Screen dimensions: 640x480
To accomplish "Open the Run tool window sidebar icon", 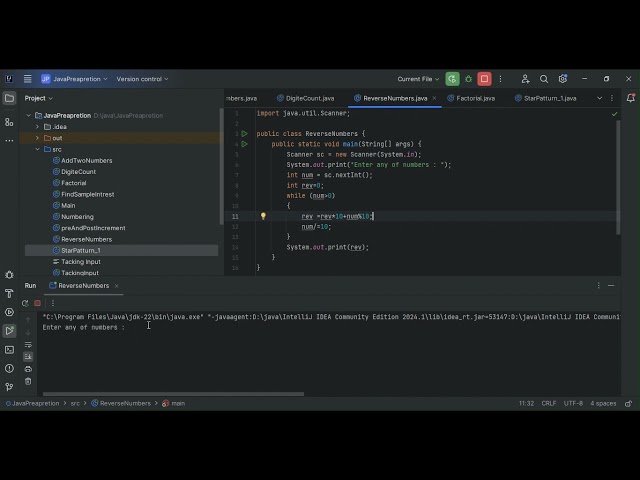I will [x=9, y=331].
